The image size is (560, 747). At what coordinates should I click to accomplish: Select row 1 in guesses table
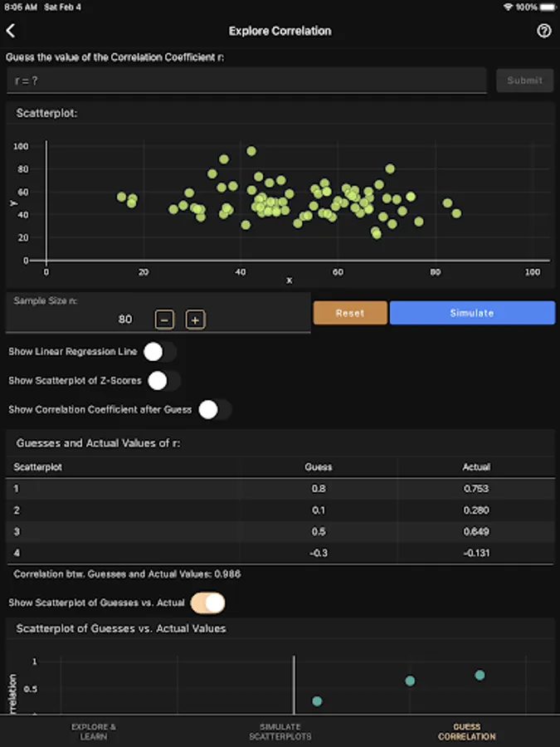[280, 489]
